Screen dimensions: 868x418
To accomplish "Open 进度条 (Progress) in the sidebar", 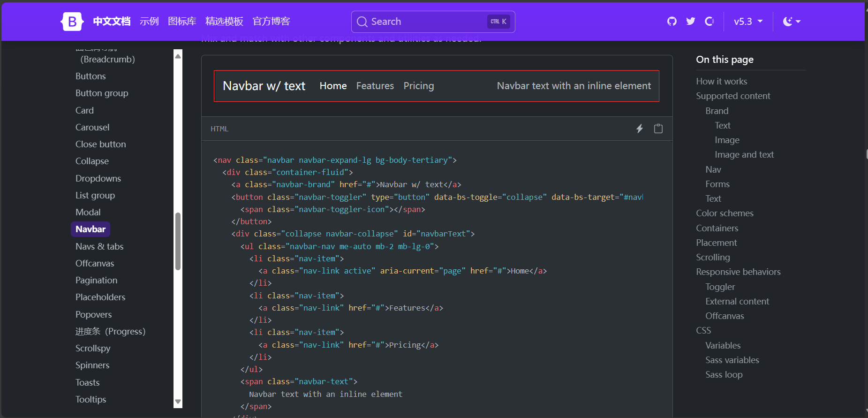I will tap(110, 331).
